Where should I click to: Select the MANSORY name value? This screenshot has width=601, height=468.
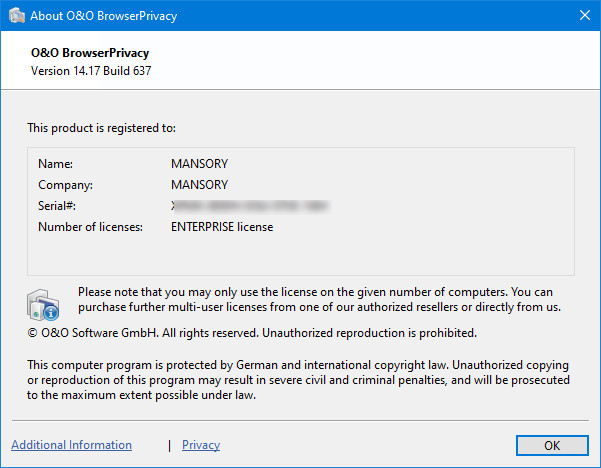199,163
